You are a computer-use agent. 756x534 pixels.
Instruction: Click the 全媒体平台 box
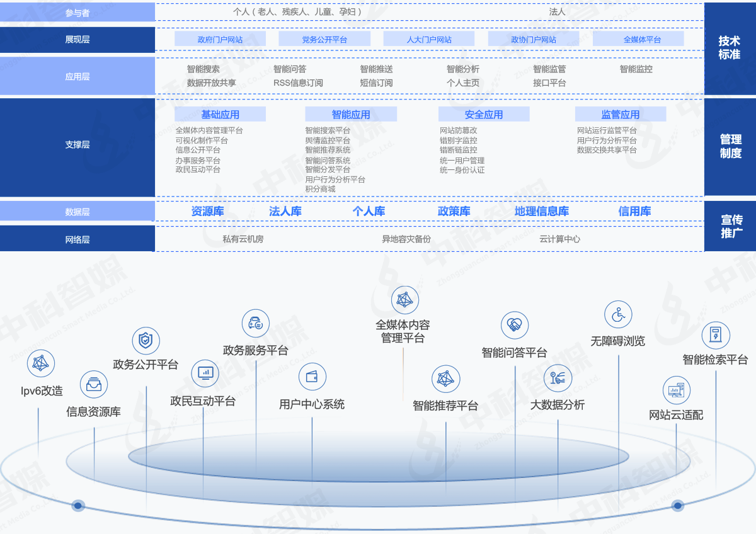click(638, 40)
